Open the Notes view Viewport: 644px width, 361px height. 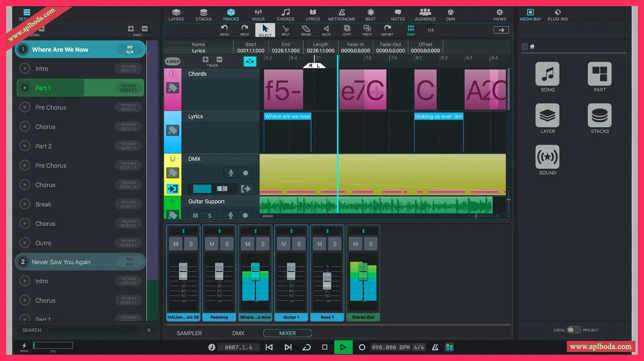[x=398, y=15]
